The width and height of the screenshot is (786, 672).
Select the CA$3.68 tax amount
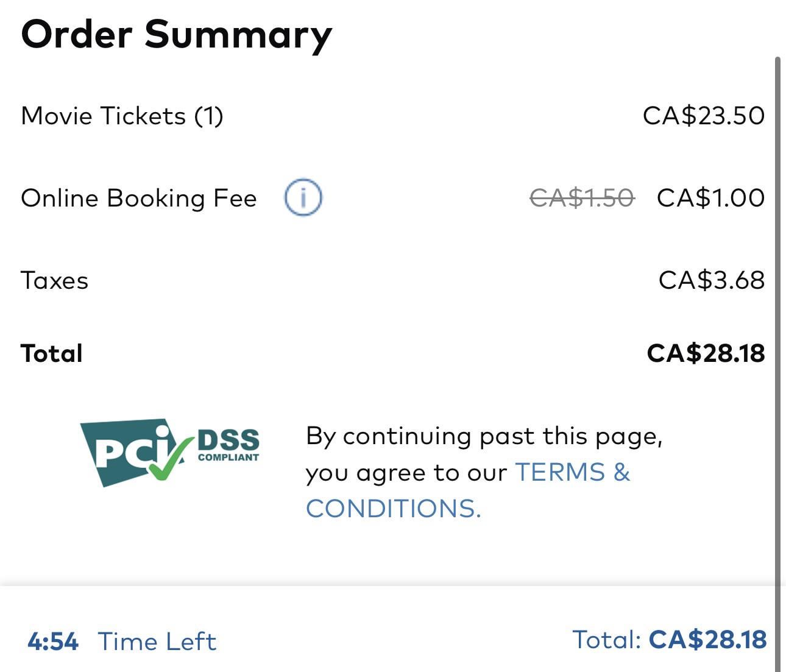point(712,280)
